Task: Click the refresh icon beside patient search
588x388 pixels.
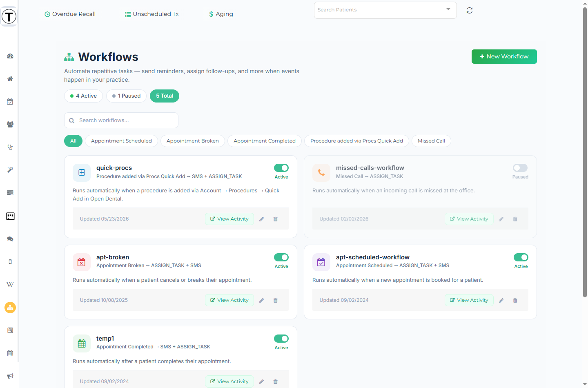Action: [470, 10]
